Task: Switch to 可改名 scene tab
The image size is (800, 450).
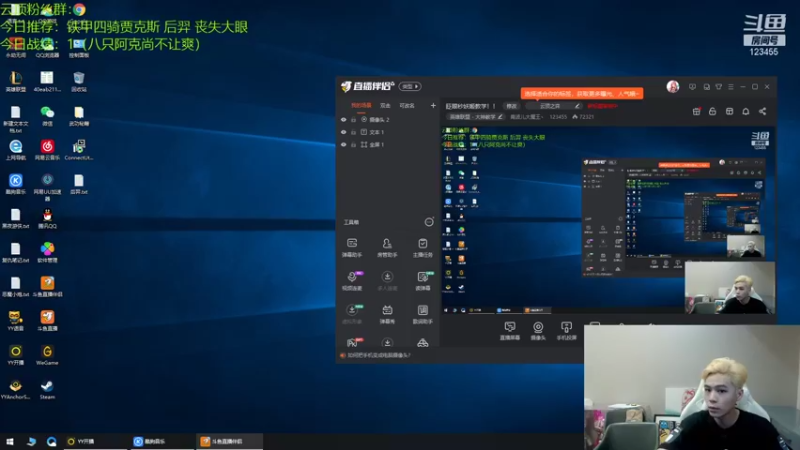Action: (x=407, y=106)
